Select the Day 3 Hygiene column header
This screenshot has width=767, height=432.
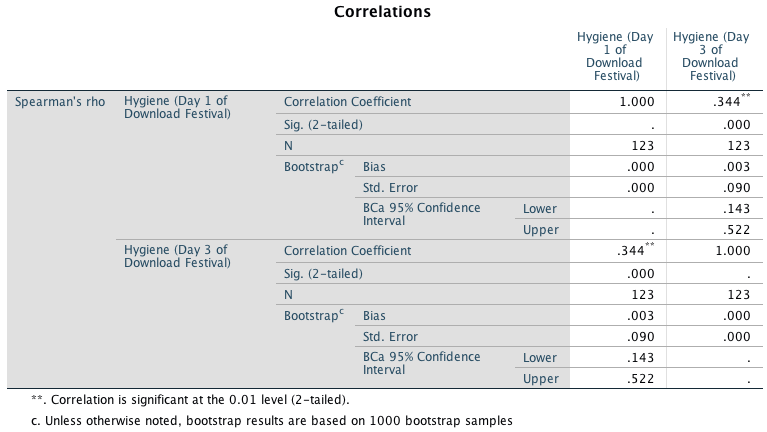(x=711, y=56)
